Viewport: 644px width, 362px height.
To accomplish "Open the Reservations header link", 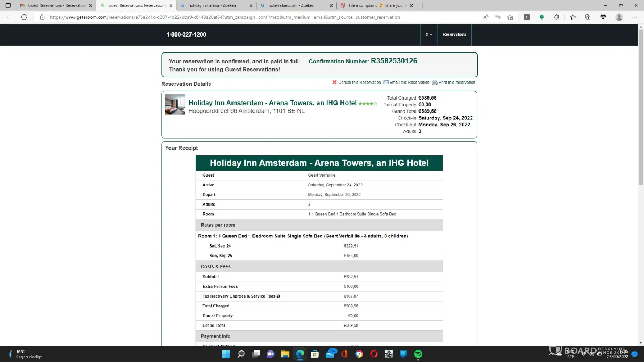I will 454,34.
